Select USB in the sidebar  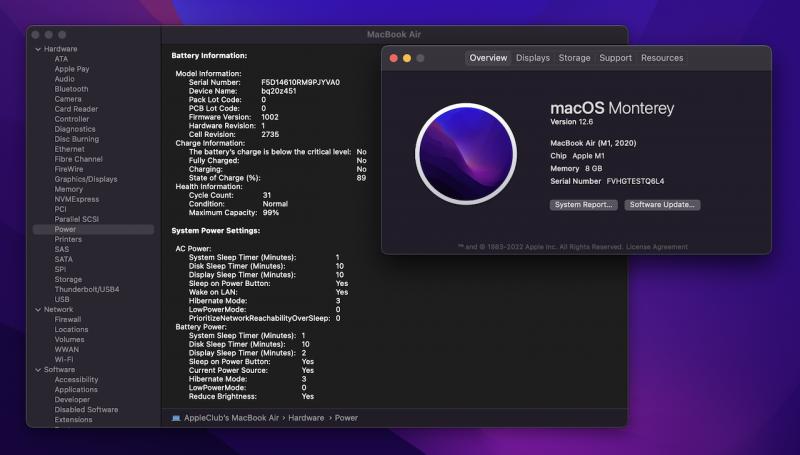62,299
